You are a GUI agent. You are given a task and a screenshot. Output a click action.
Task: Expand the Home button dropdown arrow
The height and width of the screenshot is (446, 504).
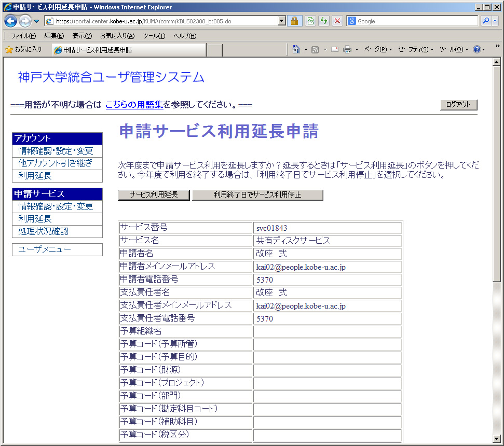tap(306, 50)
